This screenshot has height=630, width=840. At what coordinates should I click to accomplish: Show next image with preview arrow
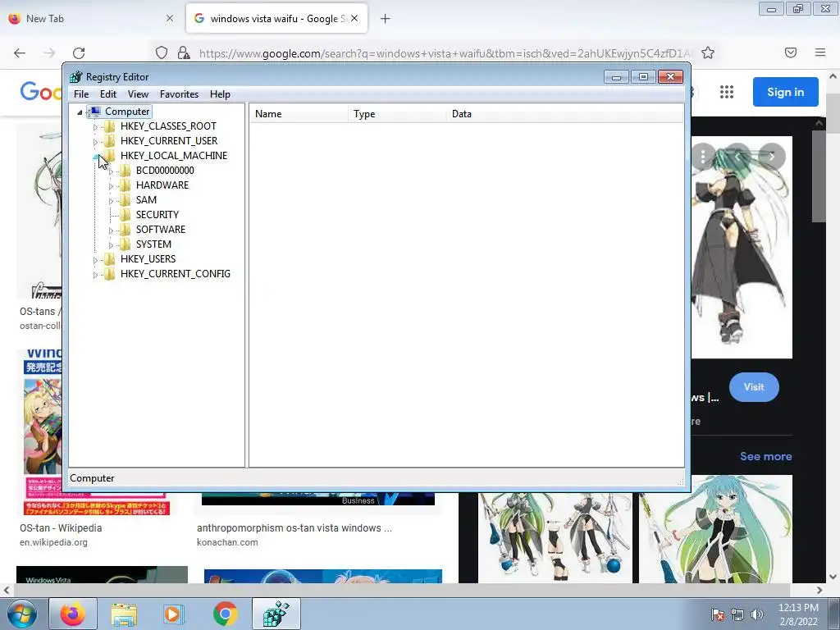coord(771,157)
